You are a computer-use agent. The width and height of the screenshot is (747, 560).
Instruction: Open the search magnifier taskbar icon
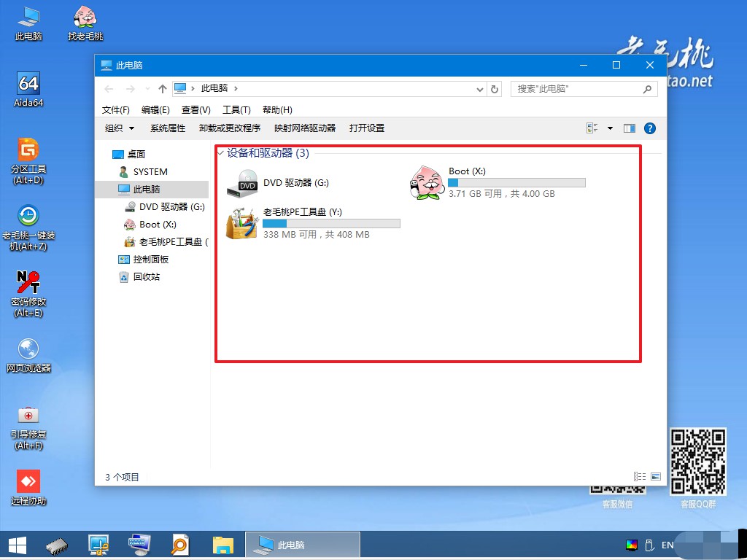click(180, 545)
